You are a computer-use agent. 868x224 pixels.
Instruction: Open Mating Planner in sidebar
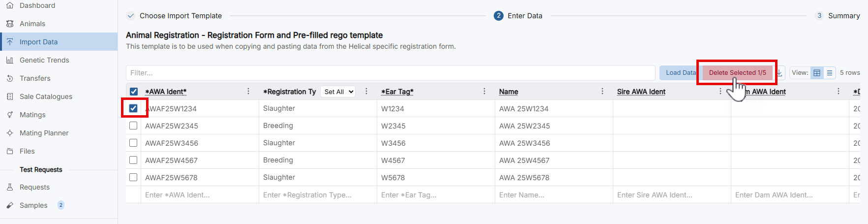(x=44, y=133)
